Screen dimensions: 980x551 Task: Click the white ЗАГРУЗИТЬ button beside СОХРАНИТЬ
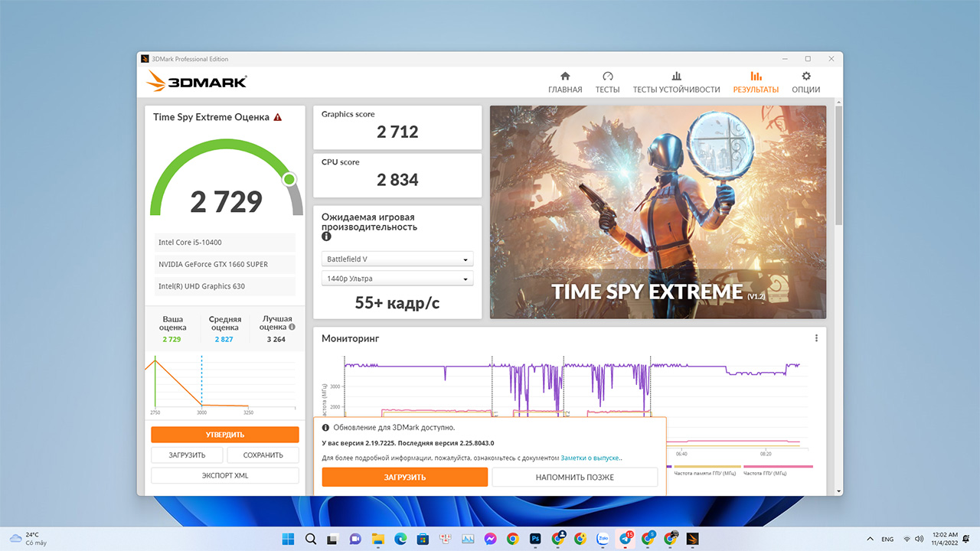pyautogui.click(x=188, y=455)
